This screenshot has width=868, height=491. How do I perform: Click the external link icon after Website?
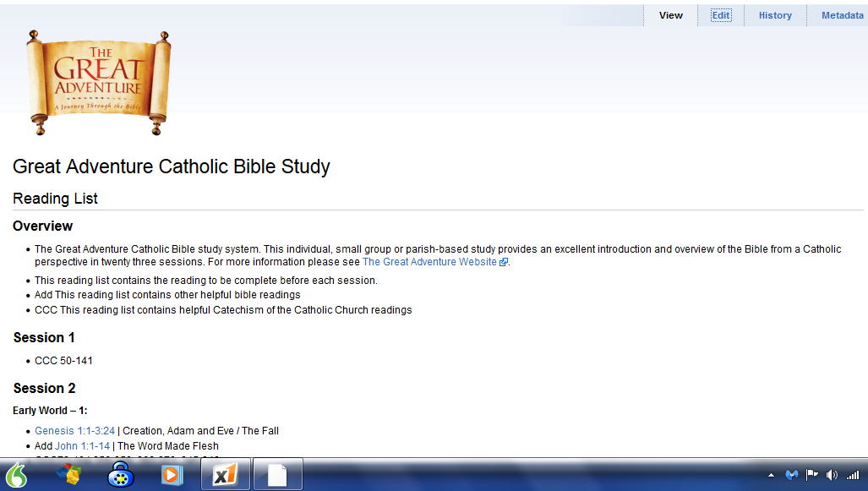[503, 262]
